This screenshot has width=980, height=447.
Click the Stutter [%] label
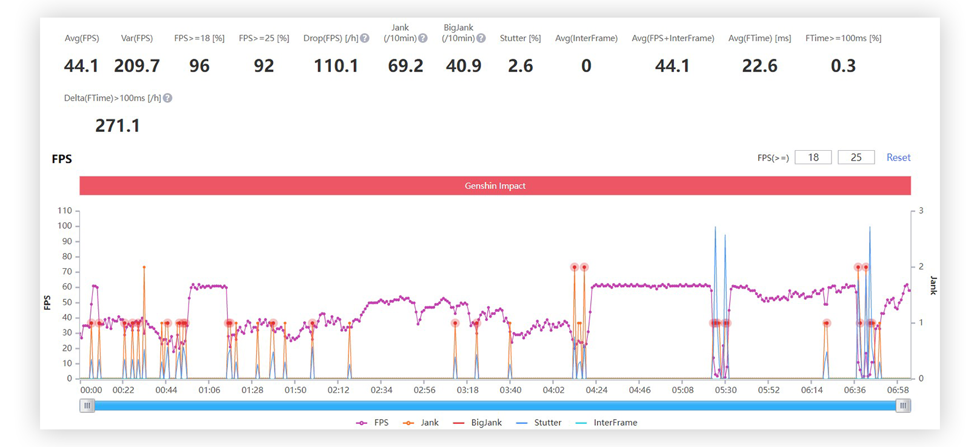click(521, 38)
